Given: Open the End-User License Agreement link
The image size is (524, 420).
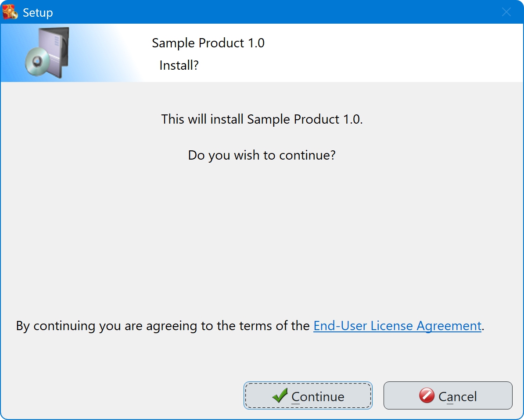Looking at the screenshot, I should [397, 326].
